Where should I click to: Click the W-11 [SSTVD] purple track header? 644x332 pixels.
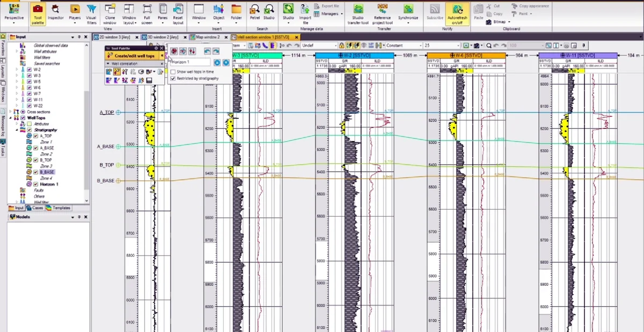click(x=577, y=55)
